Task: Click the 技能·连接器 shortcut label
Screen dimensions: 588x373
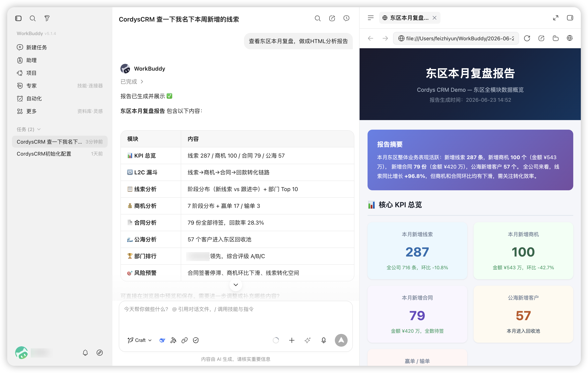Action: click(90, 86)
